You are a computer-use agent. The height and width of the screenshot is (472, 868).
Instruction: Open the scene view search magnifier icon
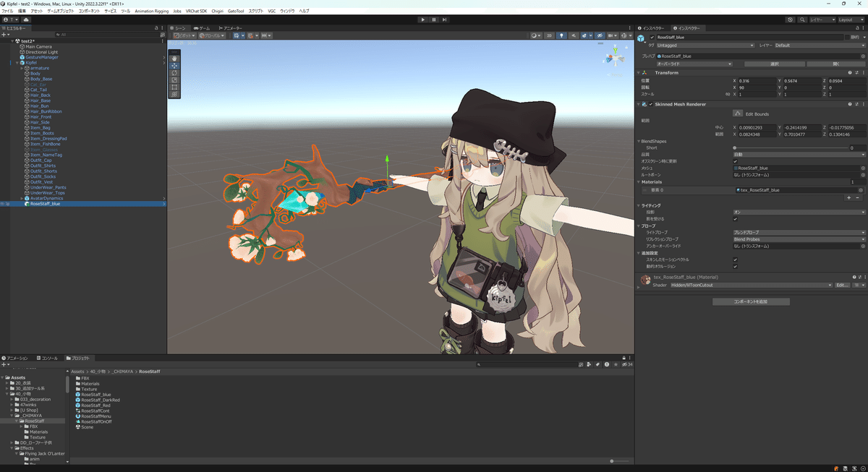802,20
